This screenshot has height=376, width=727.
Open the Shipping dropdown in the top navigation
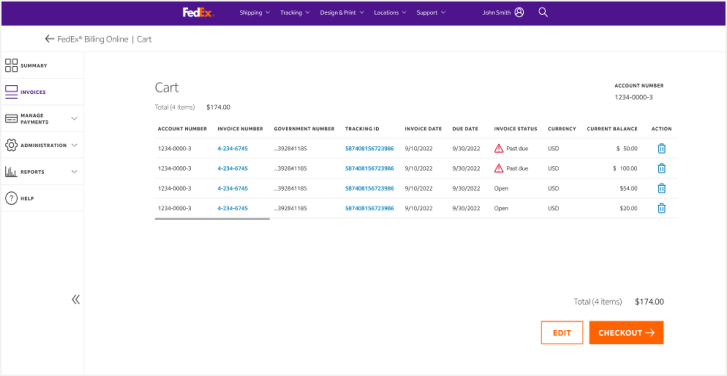point(255,13)
